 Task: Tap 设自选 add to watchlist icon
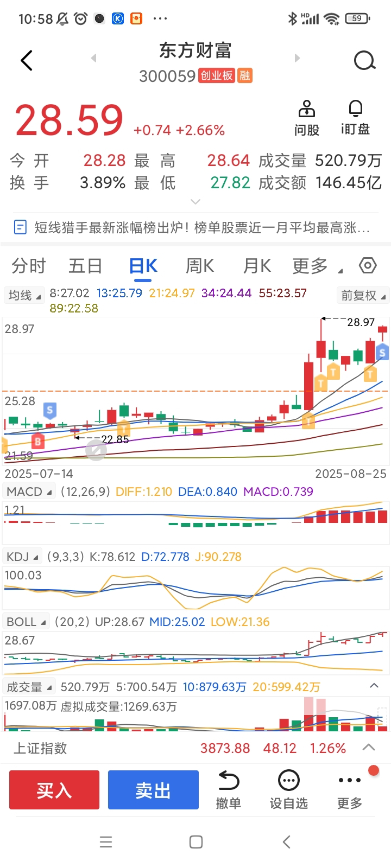pyautogui.click(x=289, y=790)
